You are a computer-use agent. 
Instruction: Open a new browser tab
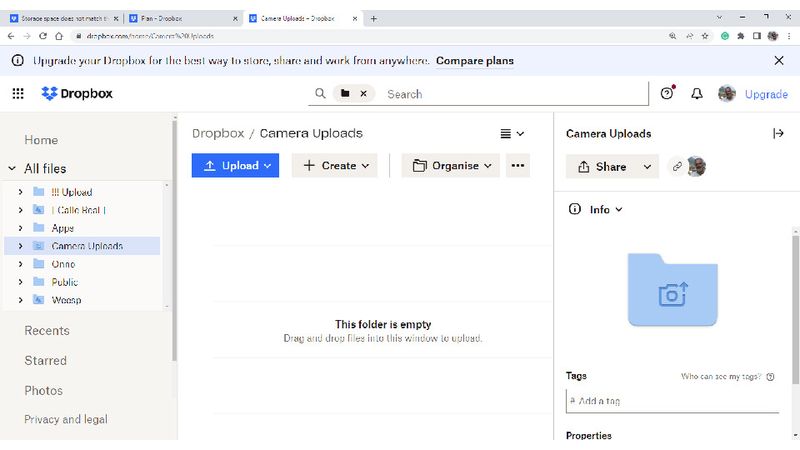point(373,18)
